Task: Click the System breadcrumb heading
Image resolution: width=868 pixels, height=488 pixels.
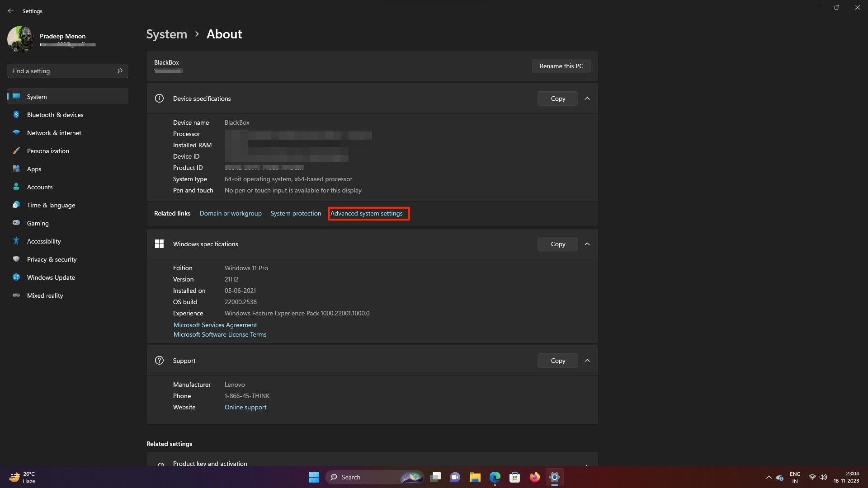Action: (x=166, y=34)
